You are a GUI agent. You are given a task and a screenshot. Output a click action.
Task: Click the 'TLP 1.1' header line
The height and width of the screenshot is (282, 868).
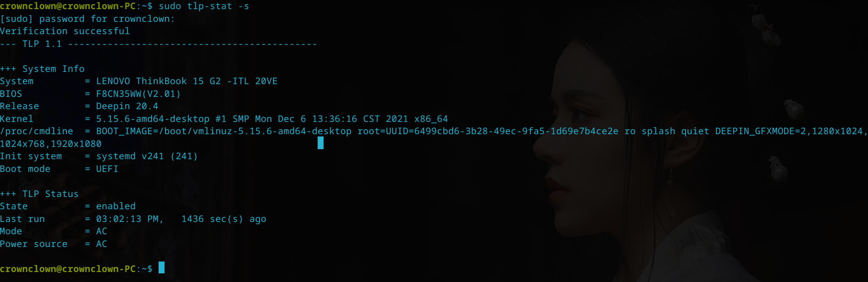coord(158,44)
